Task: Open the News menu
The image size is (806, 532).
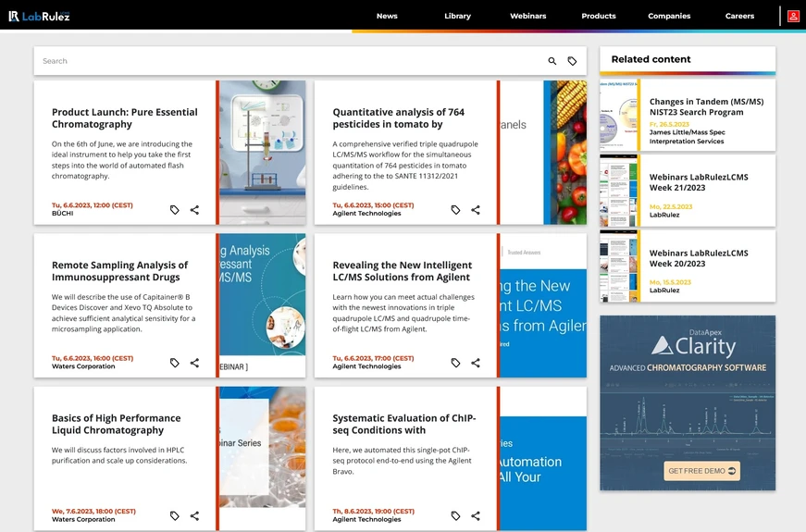Action: point(387,16)
